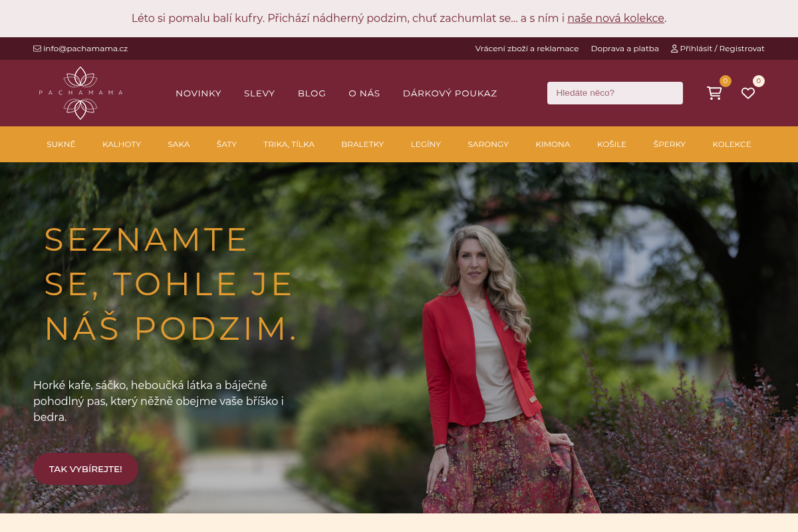798x532 pixels.
Task: Select the Trika, tílka category
Action: tap(289, 144)
